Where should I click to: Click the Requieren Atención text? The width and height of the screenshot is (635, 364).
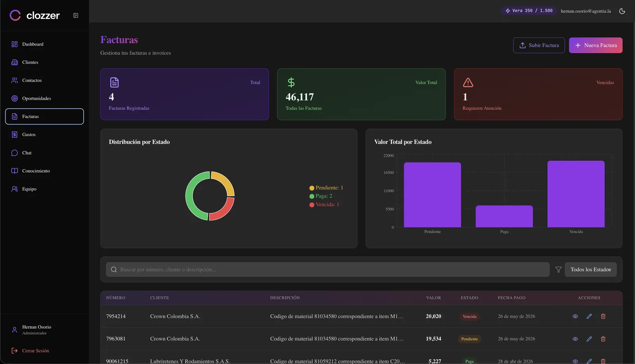pyautogui.click(x=482, y=108)
